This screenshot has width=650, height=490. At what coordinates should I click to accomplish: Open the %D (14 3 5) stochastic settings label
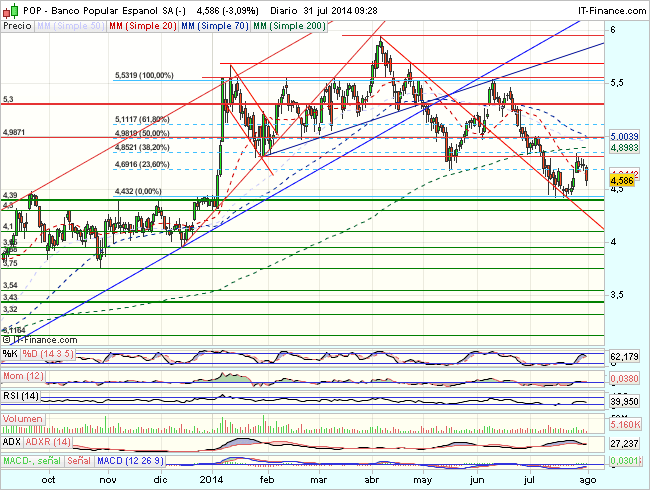point(48,354)
